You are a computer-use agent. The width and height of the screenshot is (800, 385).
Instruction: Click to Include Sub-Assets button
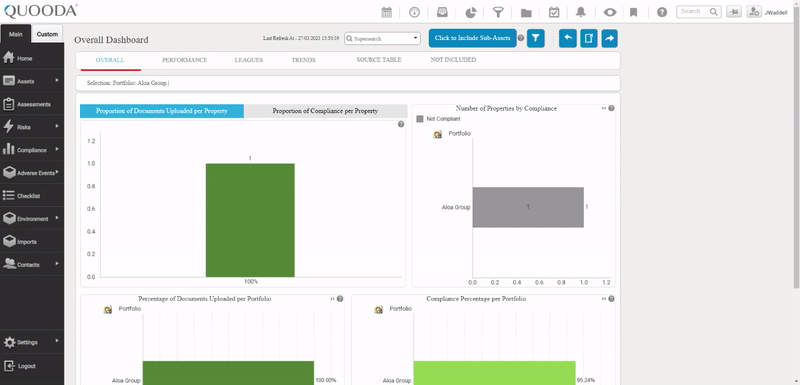pyautogui.click(x=472, y=38)
